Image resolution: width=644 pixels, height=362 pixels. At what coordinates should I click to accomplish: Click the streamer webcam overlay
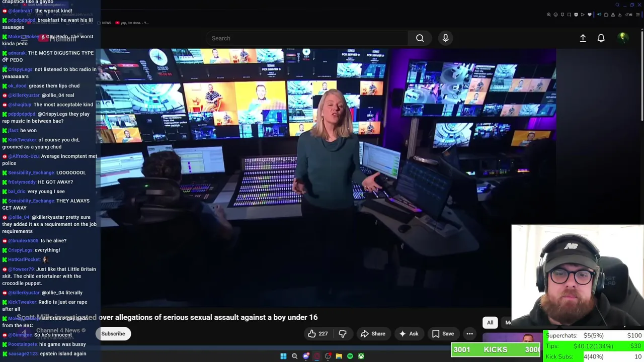pyautogui.click(x=578, y=276)
